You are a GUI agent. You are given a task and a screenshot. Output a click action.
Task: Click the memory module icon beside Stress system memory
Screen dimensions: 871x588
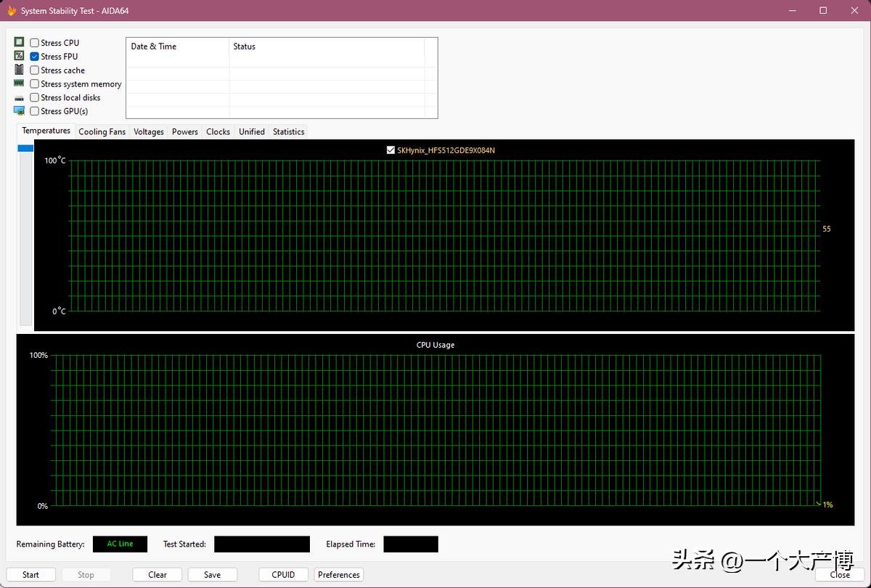coord(19,83)
